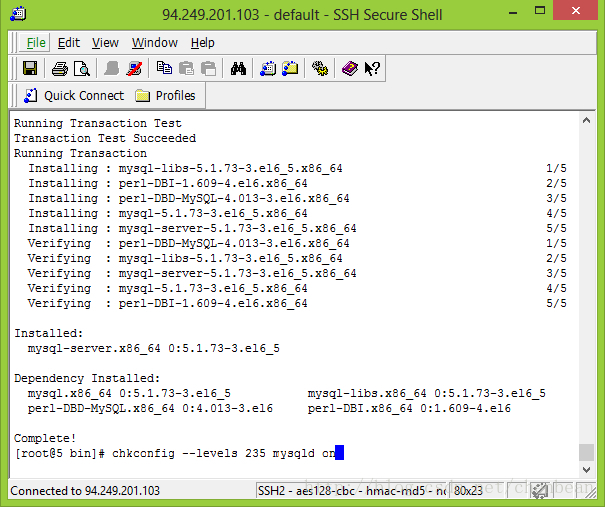
Task: Open New Terminal Window icon
Action: coord(268,69)
